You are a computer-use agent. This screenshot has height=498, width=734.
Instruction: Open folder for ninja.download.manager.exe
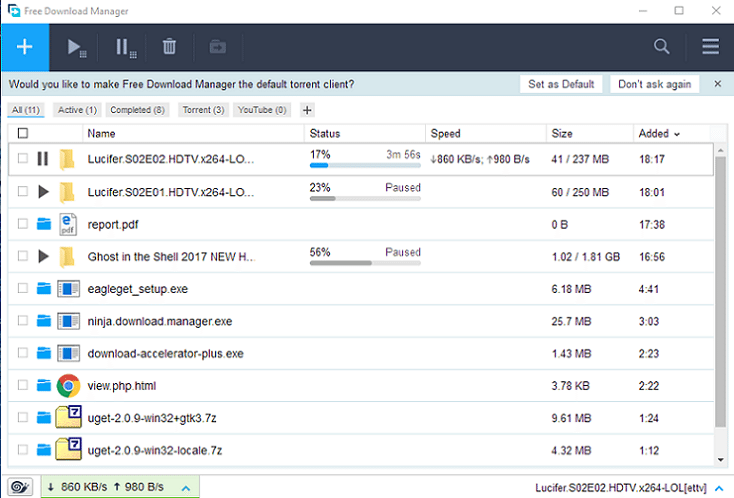click(44, 321)
